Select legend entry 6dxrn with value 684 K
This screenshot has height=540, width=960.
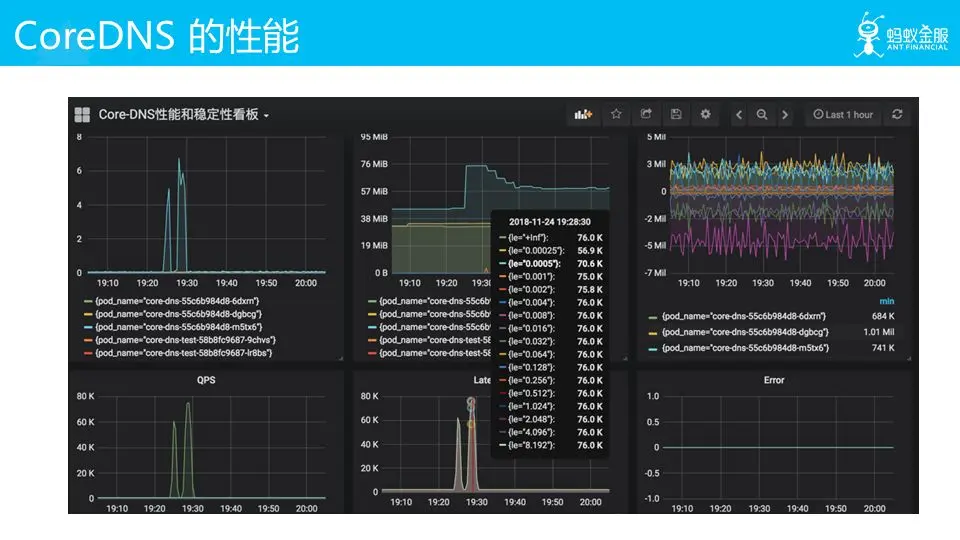pos(771,317)
